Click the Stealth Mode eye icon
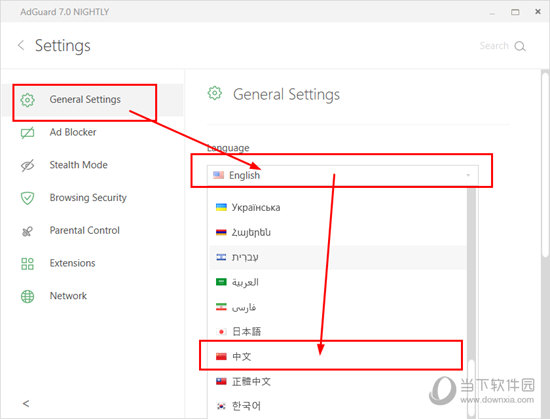Screen dimensions: 550x419 (27, 165)
